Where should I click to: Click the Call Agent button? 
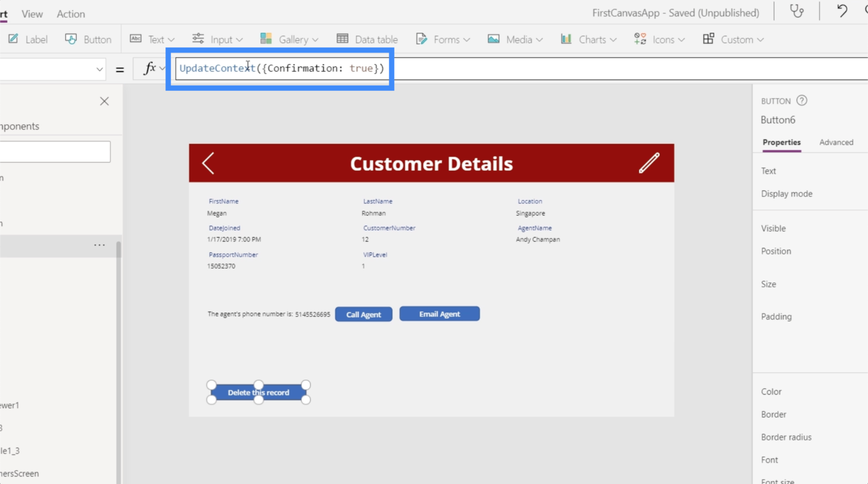tap(364, 314)
